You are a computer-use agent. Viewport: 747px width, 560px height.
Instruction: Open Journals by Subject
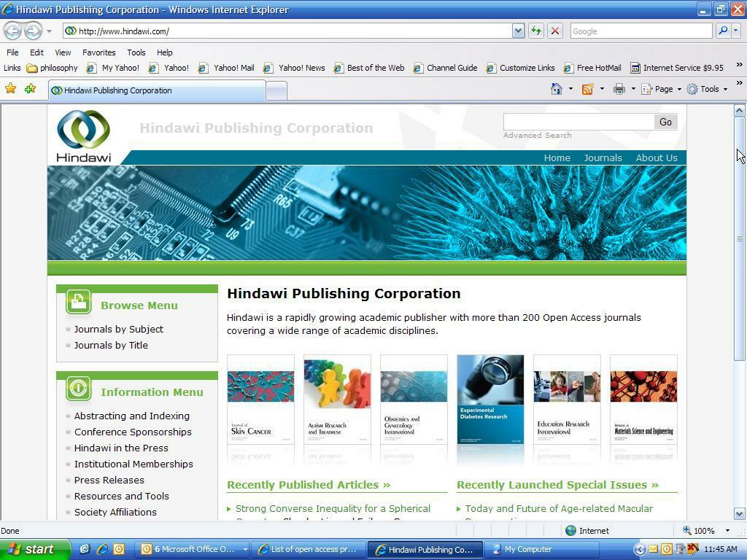119,329
